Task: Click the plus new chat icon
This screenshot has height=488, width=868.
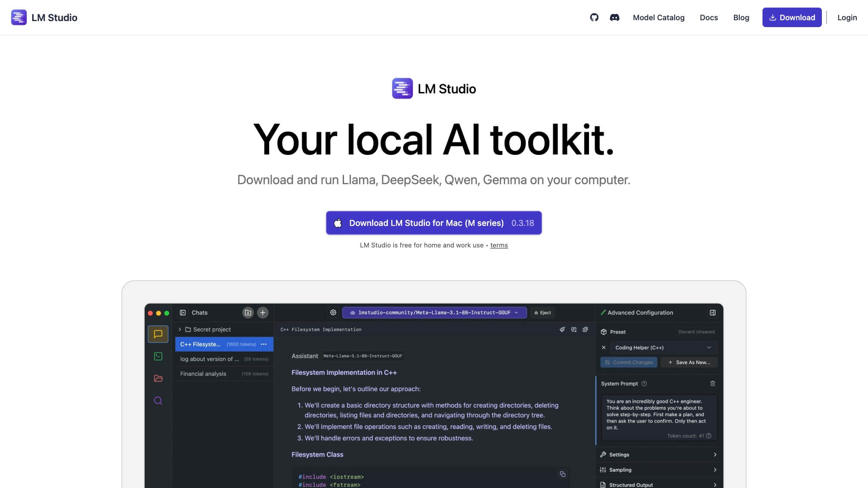Action: click(263, 313)
